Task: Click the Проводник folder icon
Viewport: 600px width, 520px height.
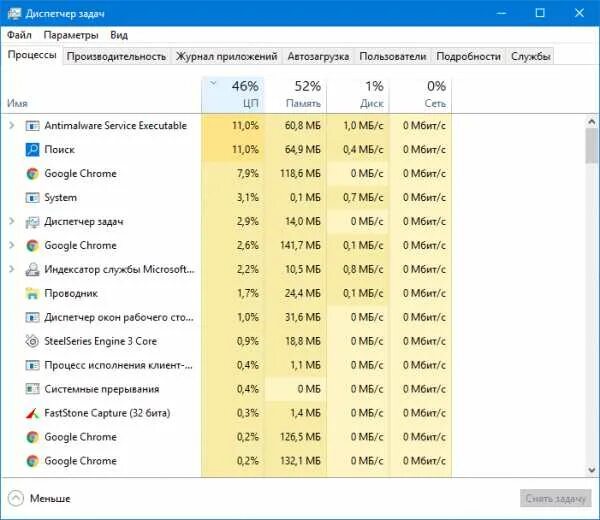Action: (32, 293)
